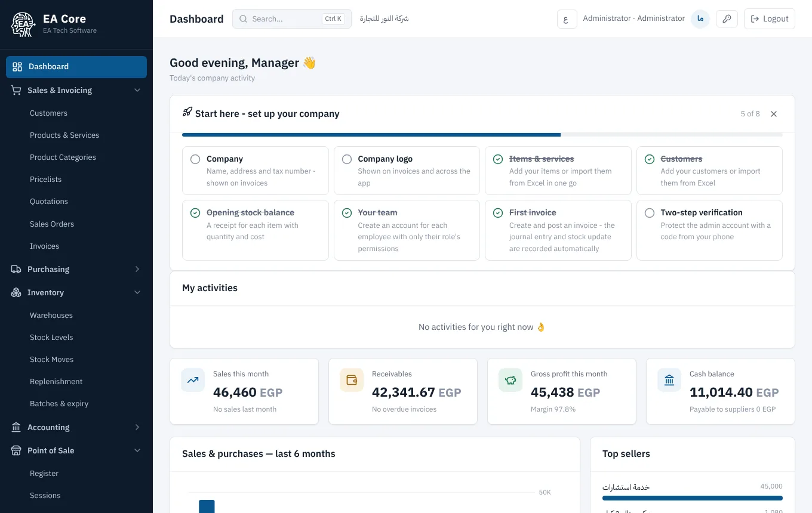
Task: Click the Logout button
Action: click(770, 19)
